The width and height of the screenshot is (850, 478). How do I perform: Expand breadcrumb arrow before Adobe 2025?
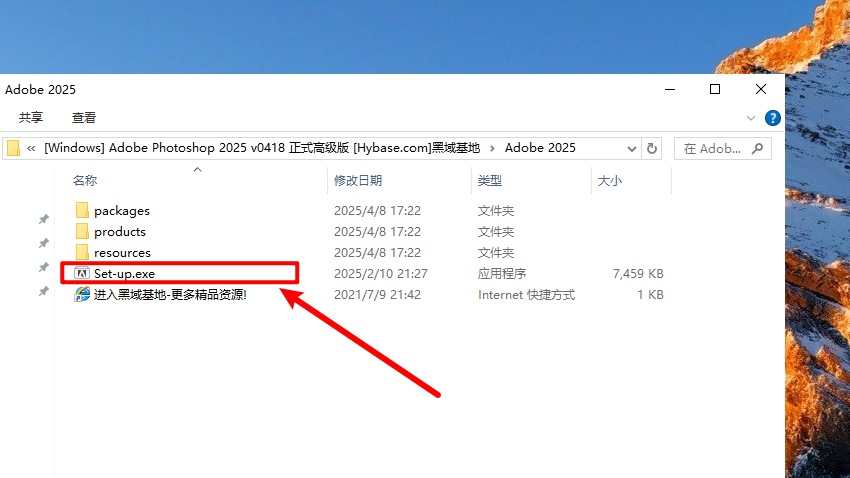(x=492, y=148)
